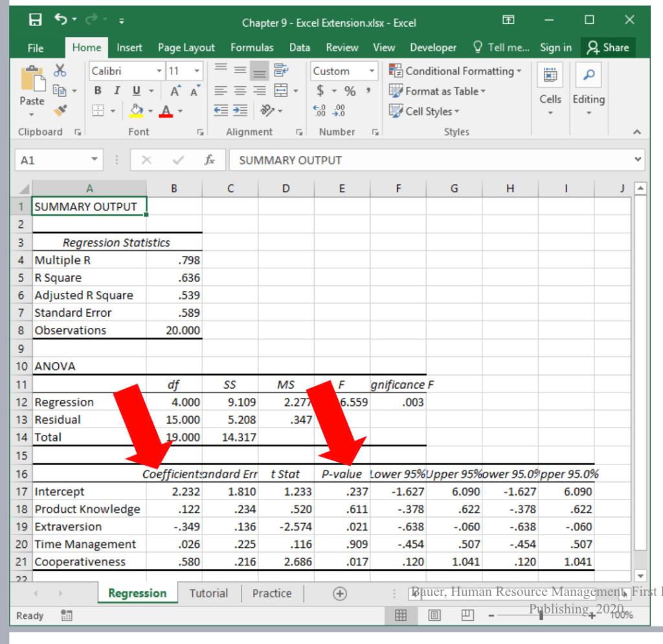This screenshot has height=644, width=663.
Task: Toggle underline formatting
Action: click(135, 91)
